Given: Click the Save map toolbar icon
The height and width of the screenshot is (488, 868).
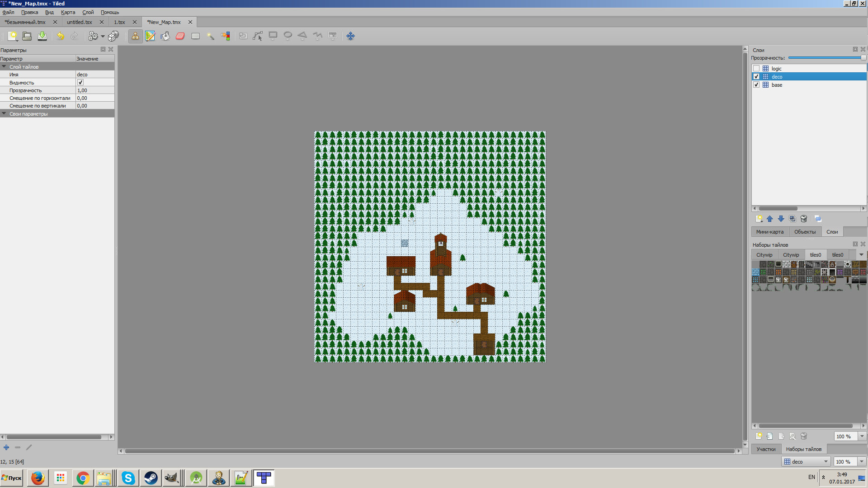Looking at the screenshot, I should [x=42, y=36].
